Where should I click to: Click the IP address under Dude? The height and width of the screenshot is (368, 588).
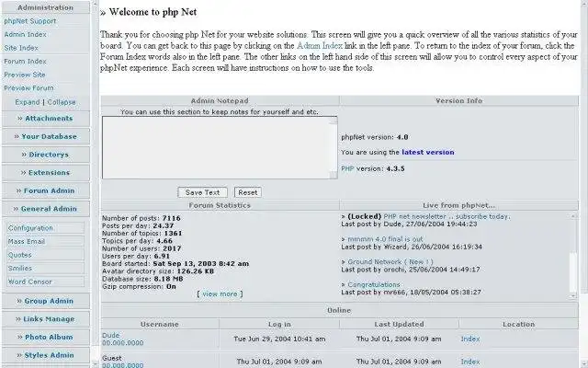point(122,343)
